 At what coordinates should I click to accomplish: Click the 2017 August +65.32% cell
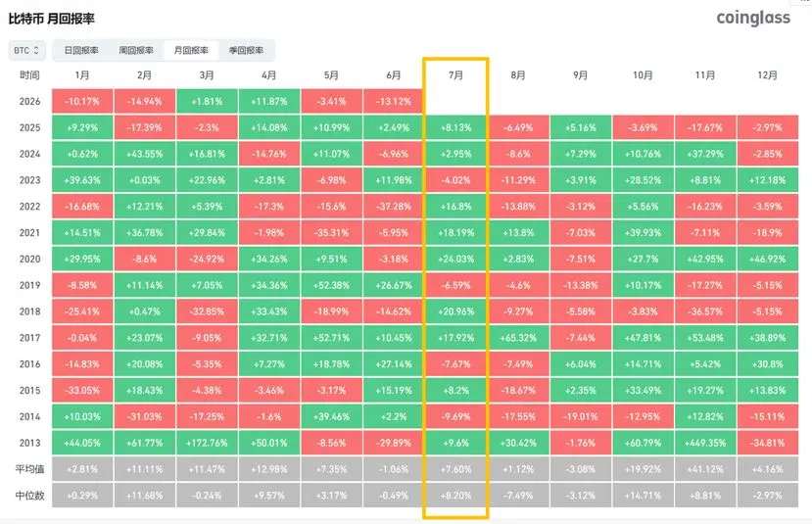[518, 338]
